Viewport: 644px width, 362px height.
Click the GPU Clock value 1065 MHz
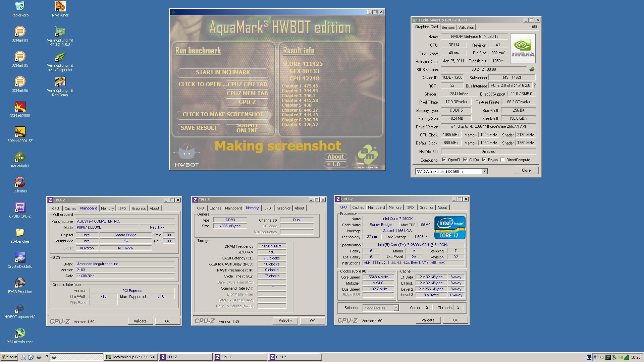tap(451, 135)
